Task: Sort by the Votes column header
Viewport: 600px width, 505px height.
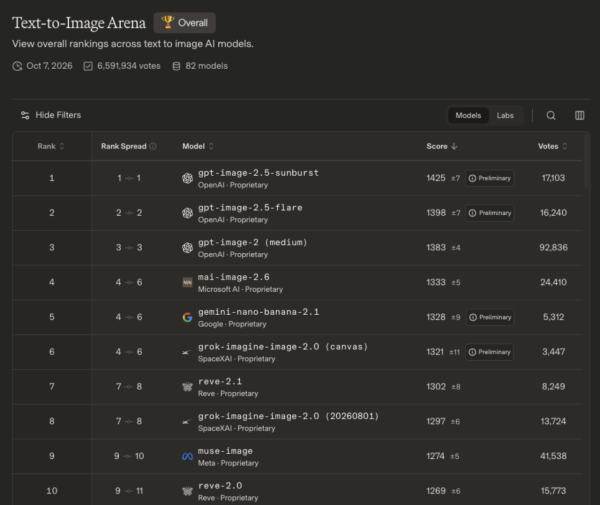Action: [553, 146]
